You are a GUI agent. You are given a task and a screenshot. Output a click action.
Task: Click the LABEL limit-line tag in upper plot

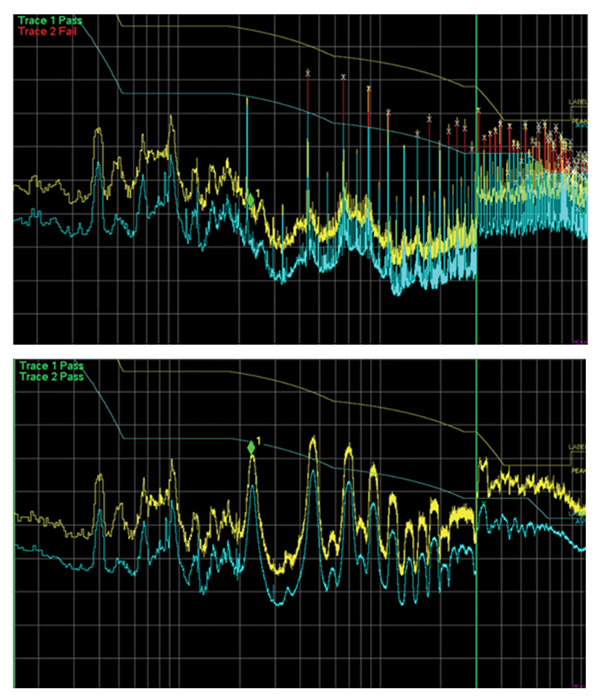tap(578, 101)
